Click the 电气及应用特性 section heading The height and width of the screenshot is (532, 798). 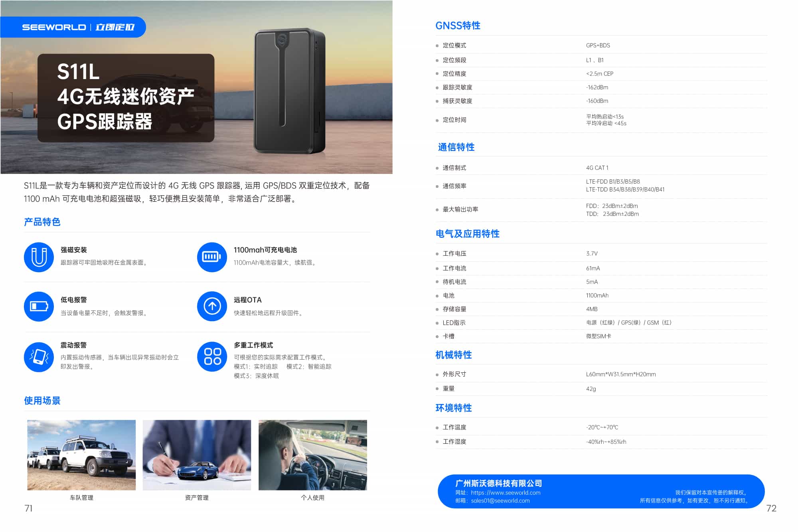[467, 234]
